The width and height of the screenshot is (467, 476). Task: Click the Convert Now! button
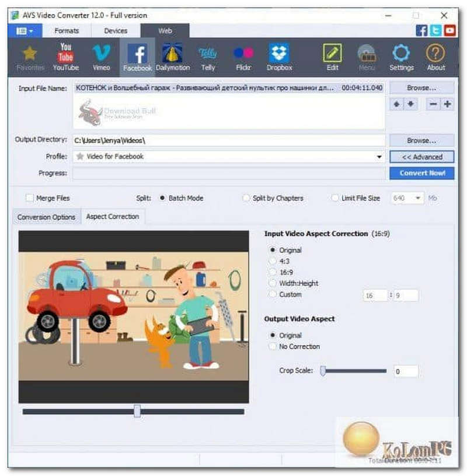(421, 173)
